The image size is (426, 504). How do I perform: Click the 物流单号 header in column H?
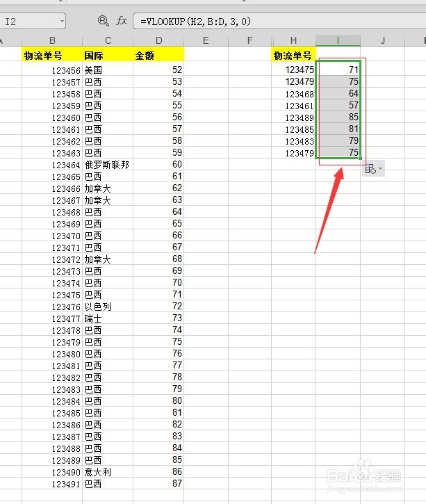pos(294,55)
